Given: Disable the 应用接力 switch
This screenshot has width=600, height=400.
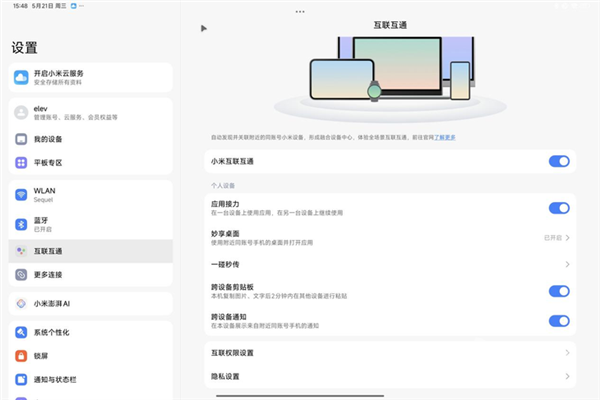Looking at the screenshot, I should (559, 208).
